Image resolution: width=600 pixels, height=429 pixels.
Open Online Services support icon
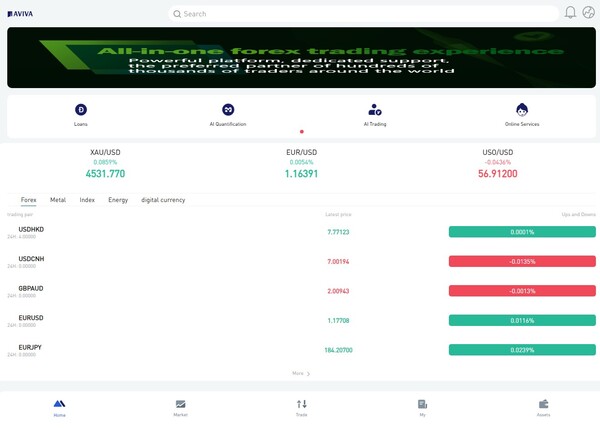pyautogui.click(x=522, y=110)
